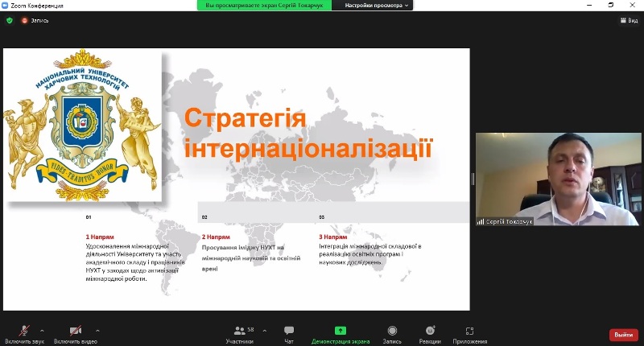Click the signal strength icon on speaker thumbnail

(x=480, y=221)
